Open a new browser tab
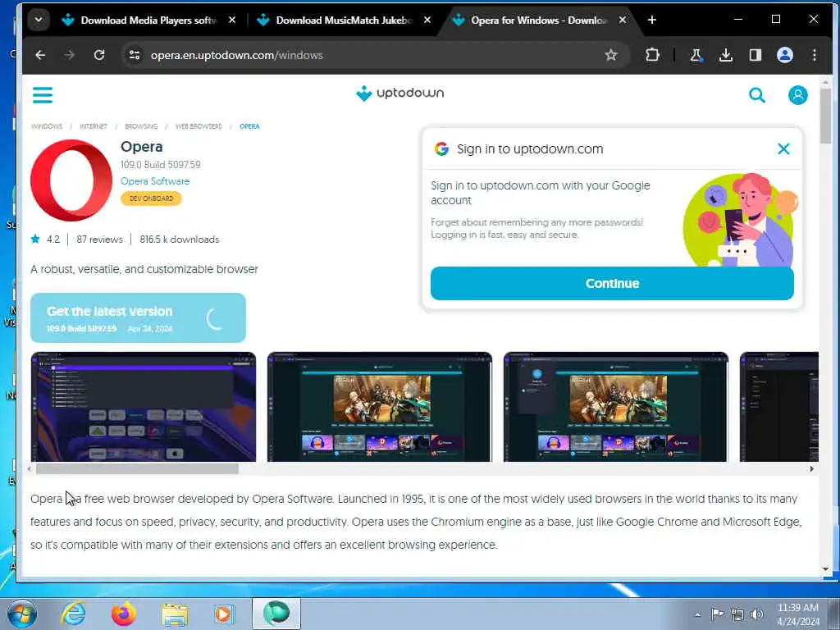840x630 pixels. pos(651,20)
